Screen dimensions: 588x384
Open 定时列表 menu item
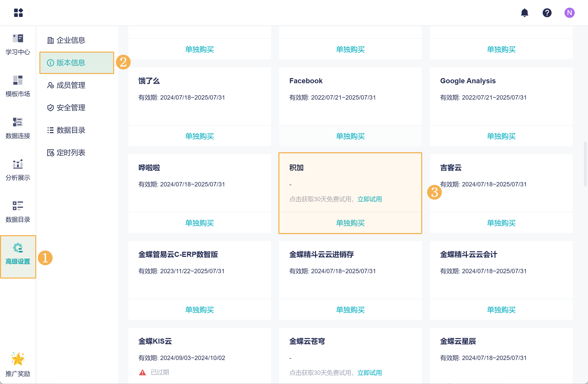click(x=70, y=152)
